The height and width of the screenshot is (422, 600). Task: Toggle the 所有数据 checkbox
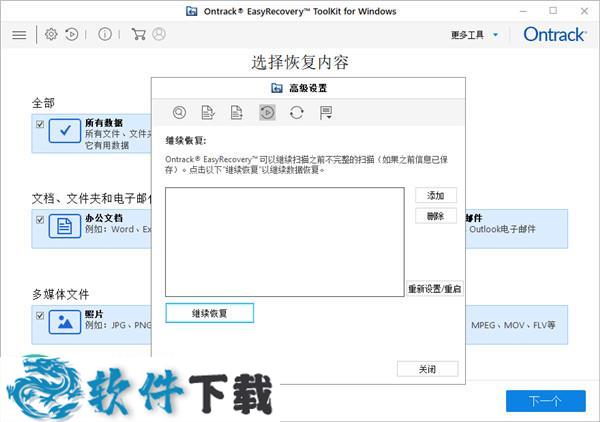[40, 124]
